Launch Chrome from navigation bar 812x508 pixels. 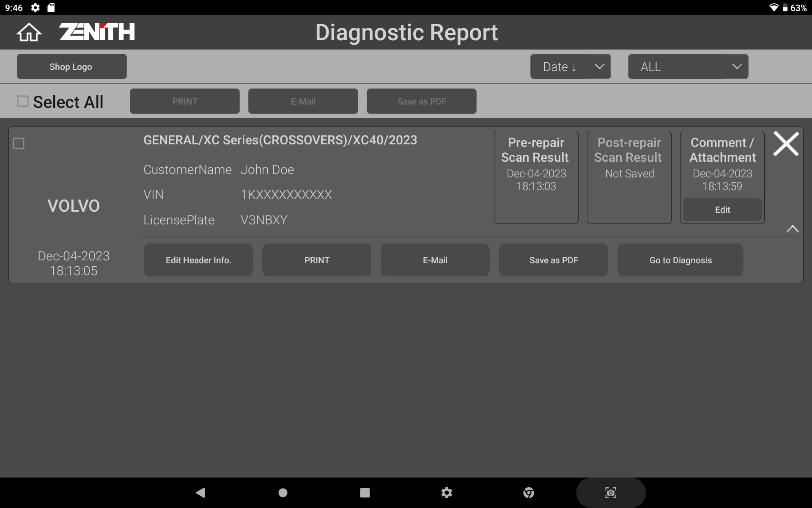529,492
